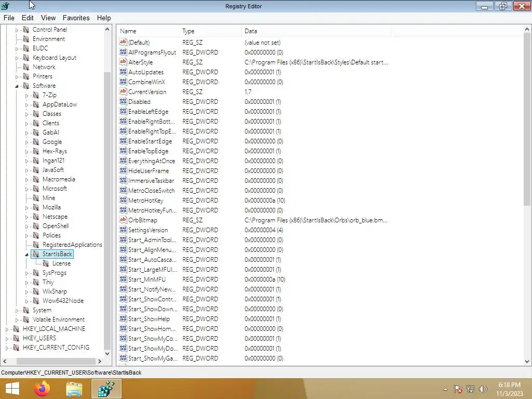Expand the Control Panel key
Screen dimensions: 532x399
(17, 30)
